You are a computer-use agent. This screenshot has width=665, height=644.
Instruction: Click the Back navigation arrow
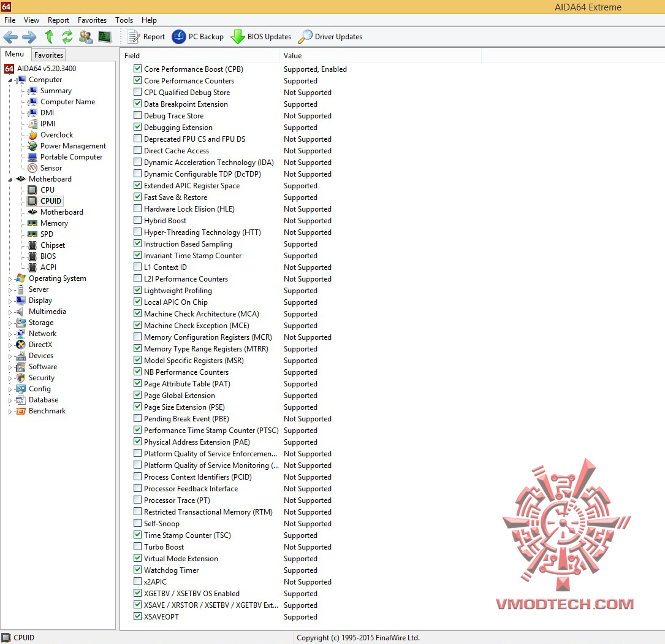(10, 37)
